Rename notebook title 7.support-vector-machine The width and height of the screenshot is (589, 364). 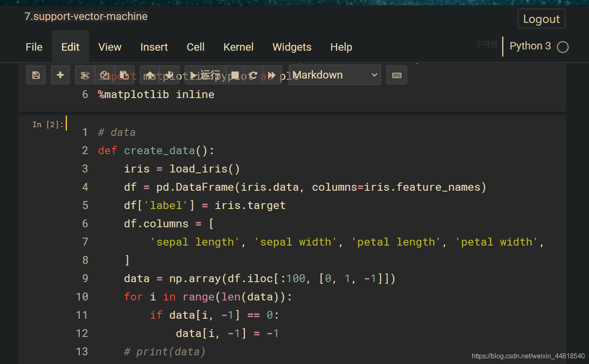(86, 17)
